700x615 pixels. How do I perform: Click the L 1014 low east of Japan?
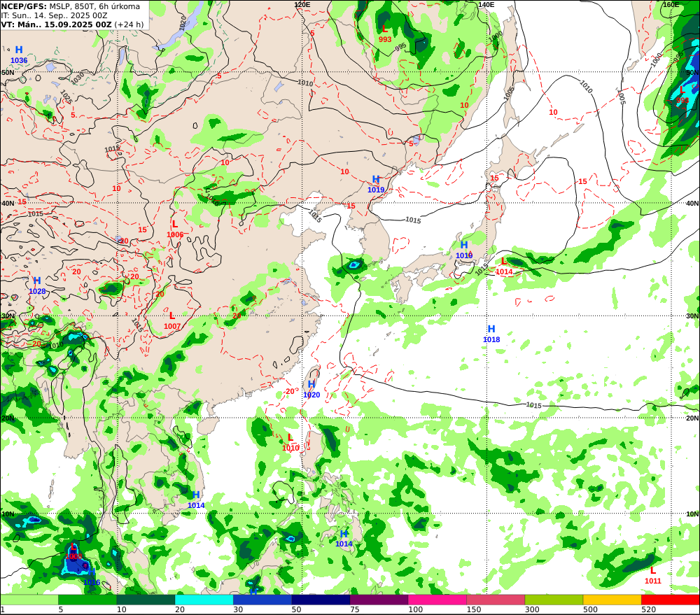click(x=504, y=267)
